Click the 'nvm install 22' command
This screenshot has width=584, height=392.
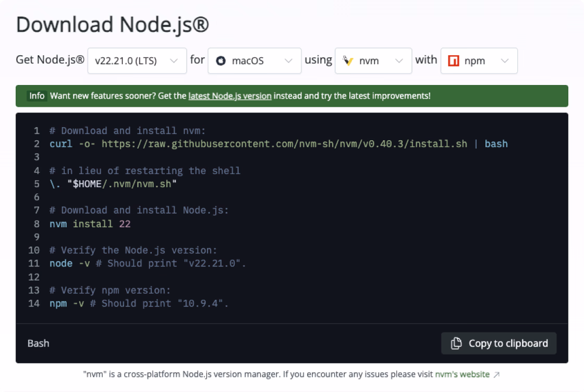tap(90, 224)
